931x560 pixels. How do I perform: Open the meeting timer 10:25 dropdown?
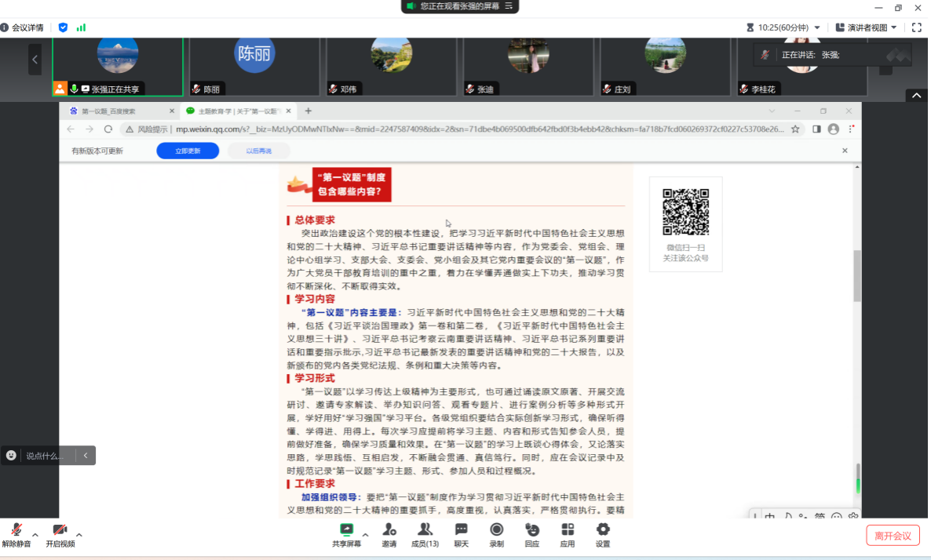(783, 27)
